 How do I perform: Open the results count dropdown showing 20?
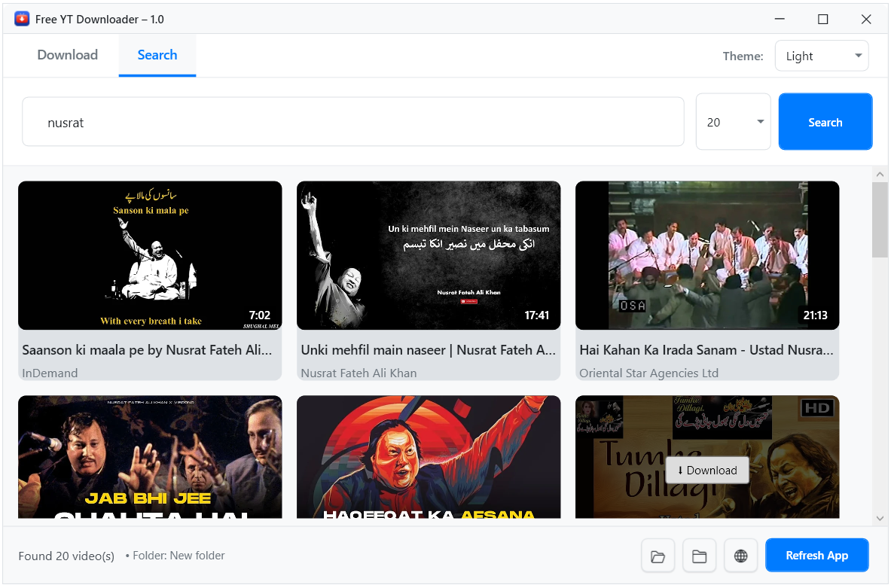(733, 121)
